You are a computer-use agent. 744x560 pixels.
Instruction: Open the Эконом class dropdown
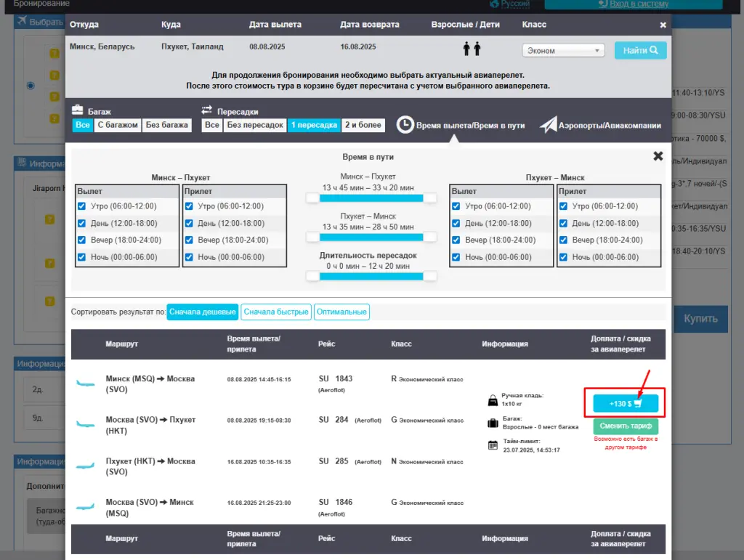(x=563, y=51)
